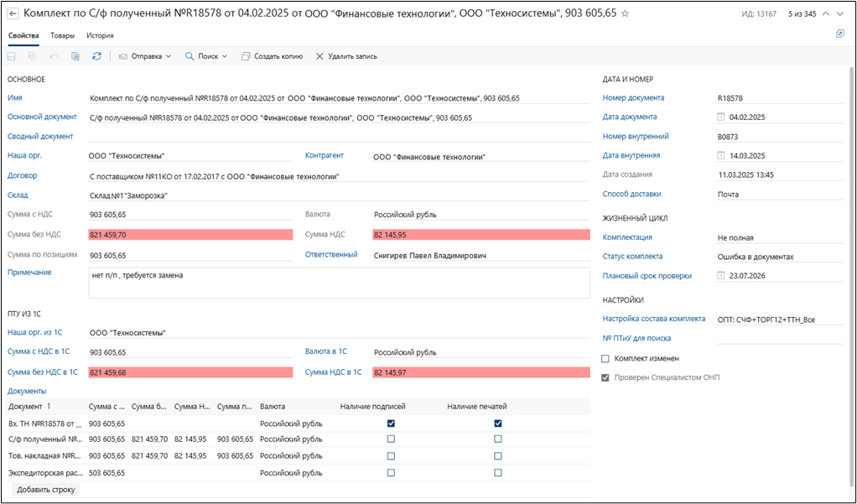This screenshot has height=504, width=857.
Task: Click the refresh icon in toolbar
Action: 96,56
